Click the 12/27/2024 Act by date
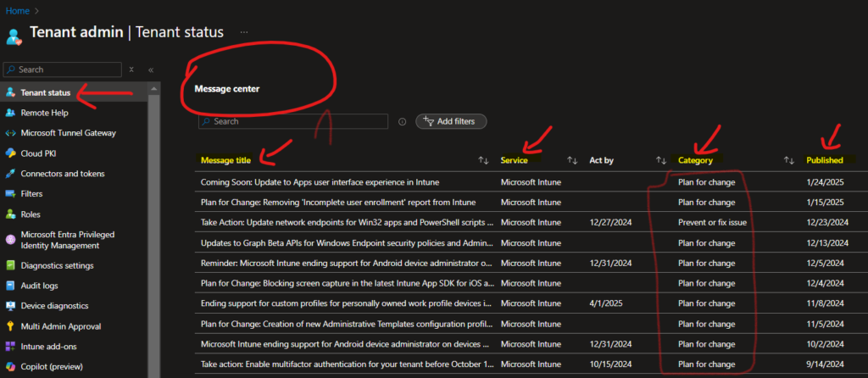 [x=610, y=223]
